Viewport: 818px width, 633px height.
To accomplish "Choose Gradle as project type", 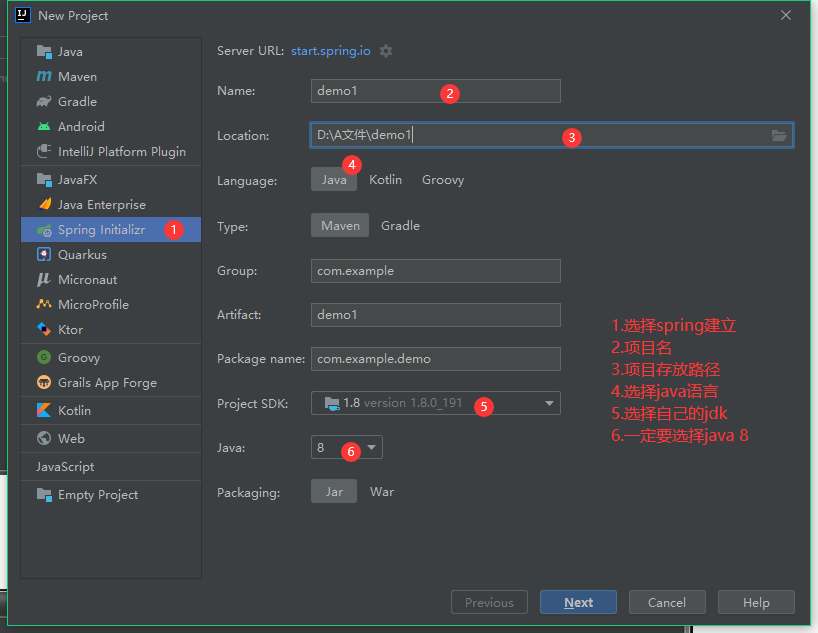I will click(400, 226).
